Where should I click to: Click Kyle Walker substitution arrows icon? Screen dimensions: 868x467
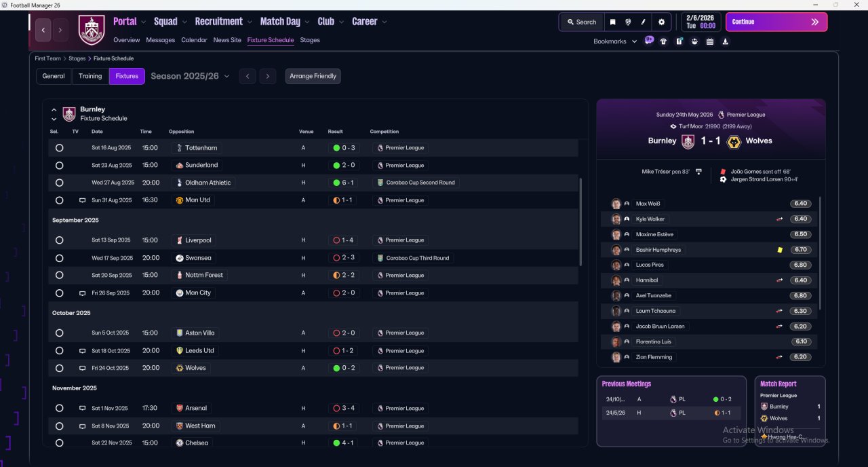780,219
